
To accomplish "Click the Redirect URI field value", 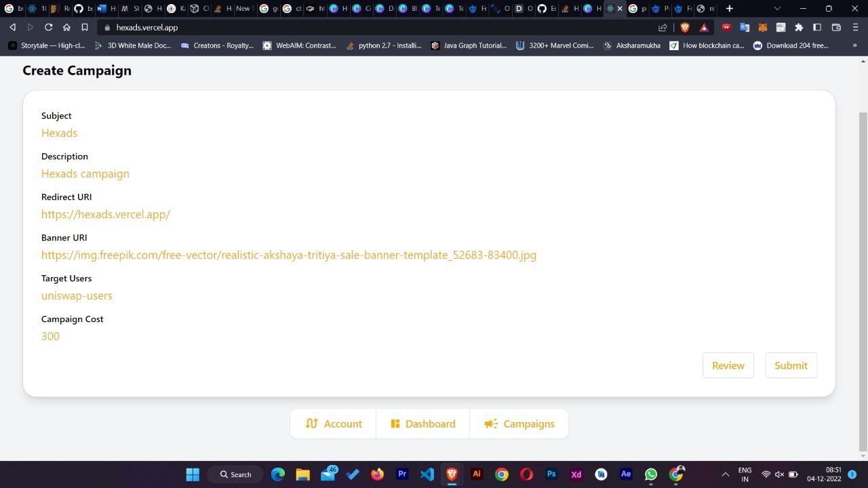I will pyautogui.click(x=106, y=214).
